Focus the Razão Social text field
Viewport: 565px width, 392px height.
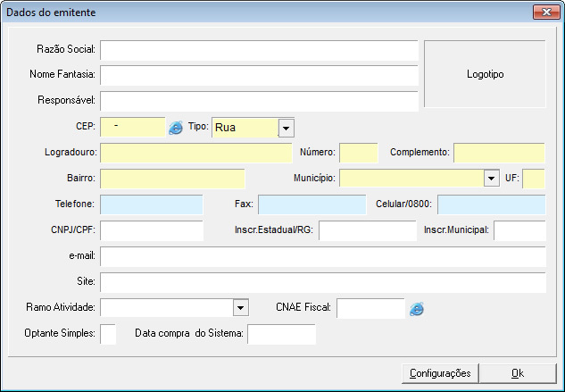coord(259,50)
